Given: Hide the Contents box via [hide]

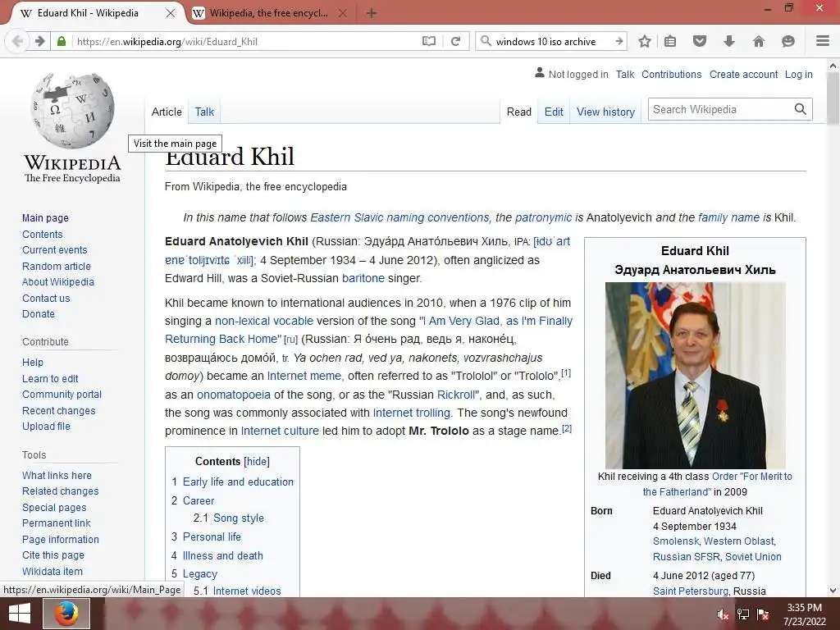Looking at the screenshot, I should point(257,461).
